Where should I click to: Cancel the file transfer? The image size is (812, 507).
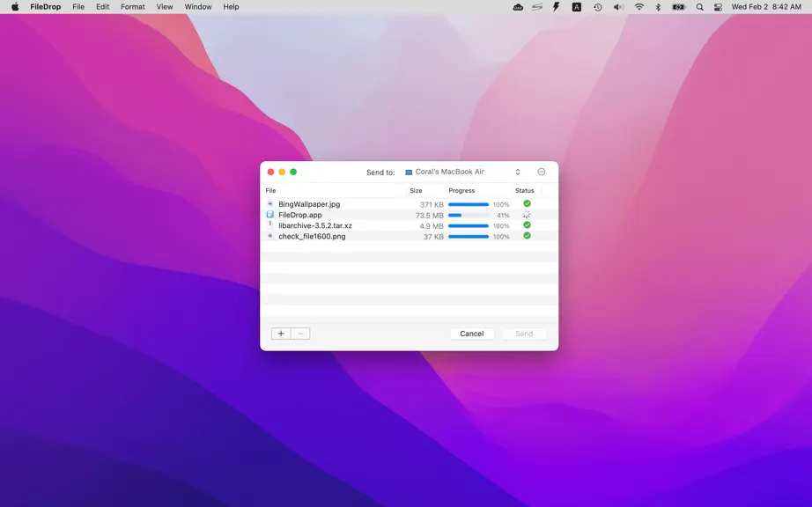pos(472,334)
